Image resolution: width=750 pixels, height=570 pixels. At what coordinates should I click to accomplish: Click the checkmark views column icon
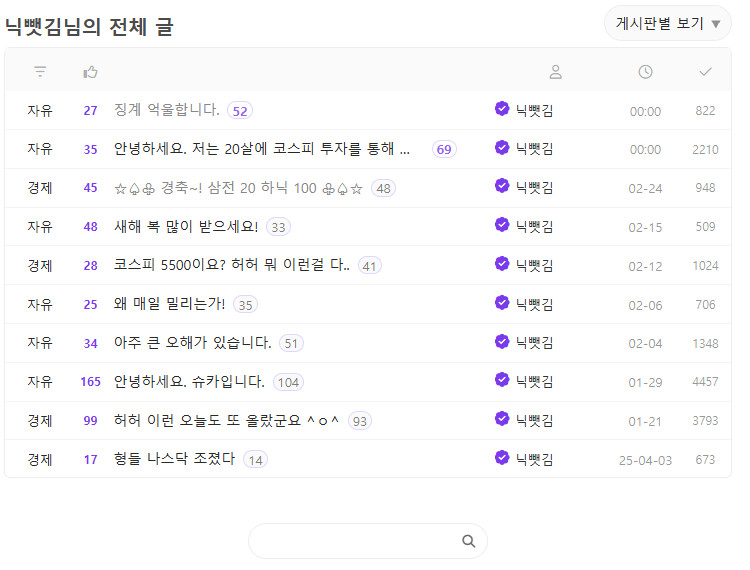tap(706, 72)
